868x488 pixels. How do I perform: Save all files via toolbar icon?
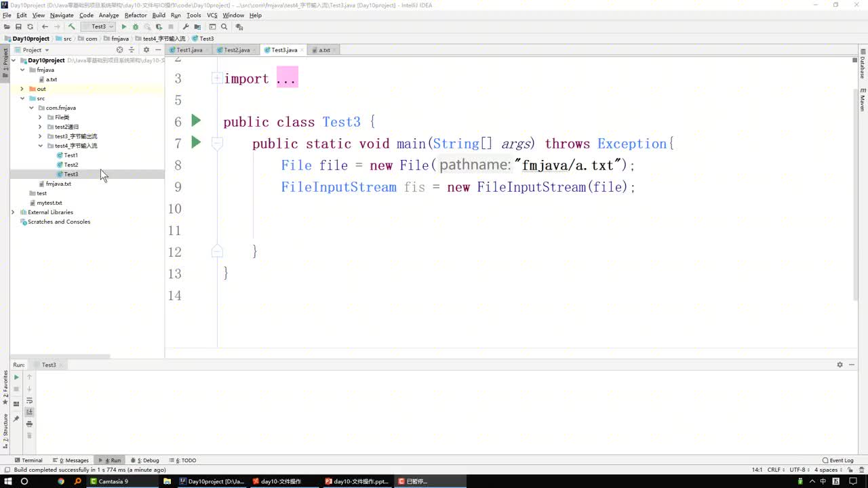[x=18, y=27]
